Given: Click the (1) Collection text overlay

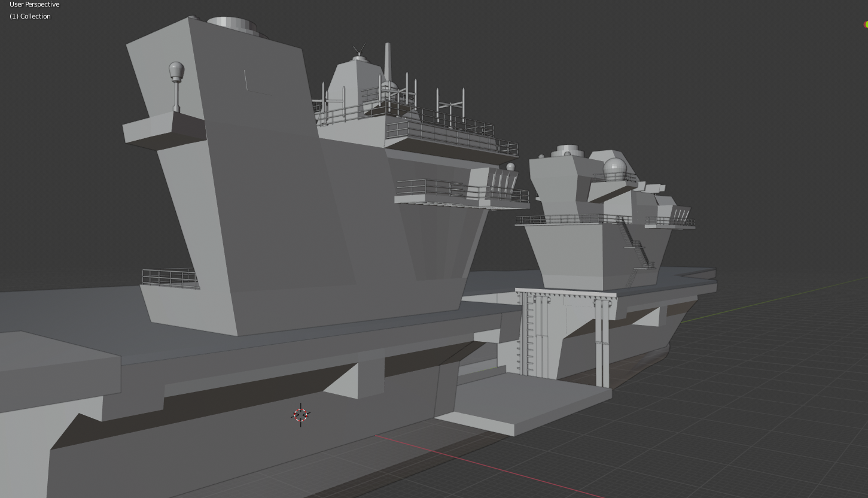Looking at the screenshot, I should pos(30,16).
